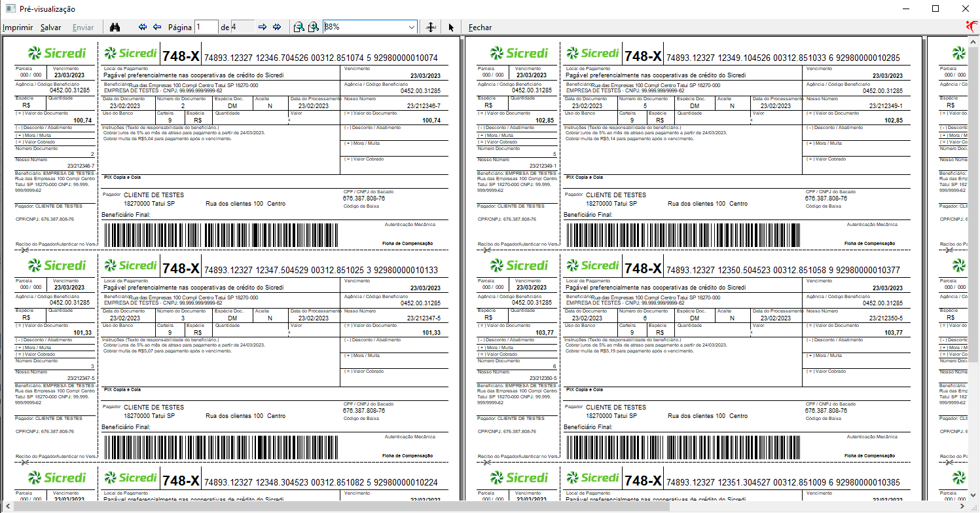Click barcode line ending 10285
The height and width of the screenshot is (513, 980).
[784, 58]
